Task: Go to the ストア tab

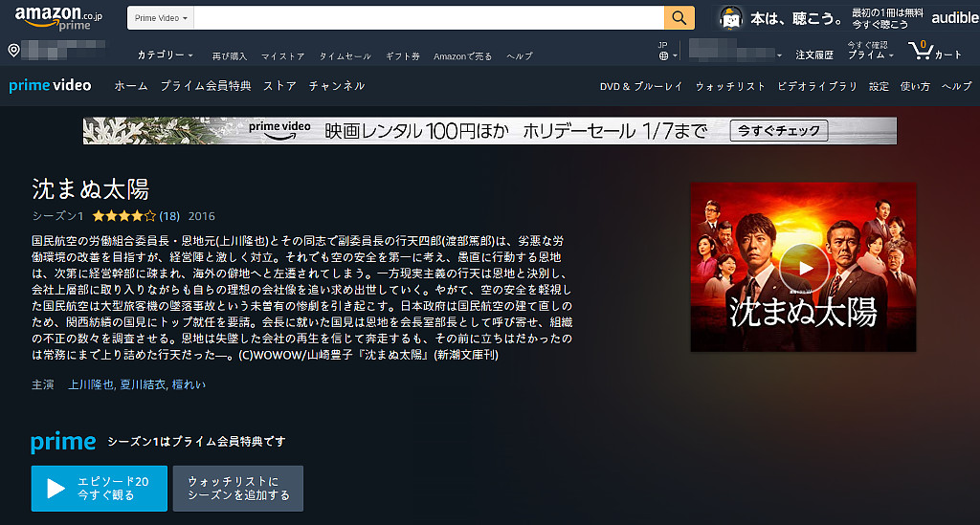Action: [x=279, y=86]
